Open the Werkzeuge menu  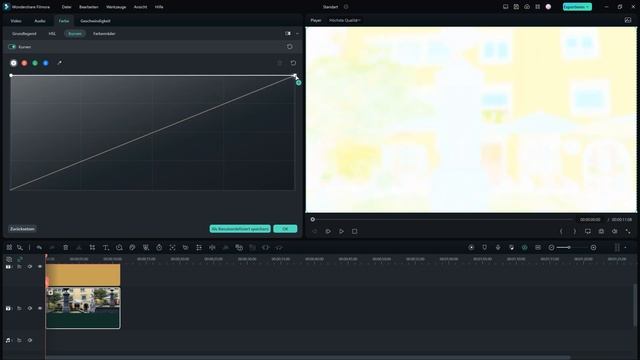pyautogui.click(x=116, y=7)
